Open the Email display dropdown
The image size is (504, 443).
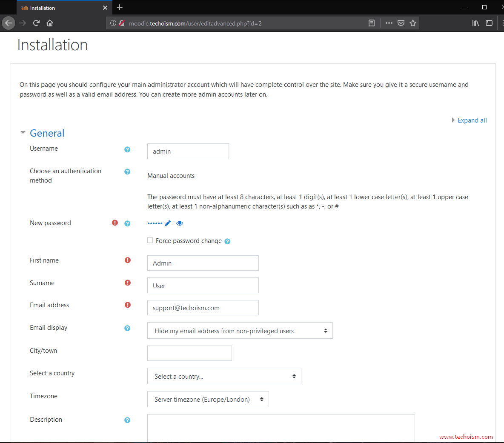[x=240, y=331]
